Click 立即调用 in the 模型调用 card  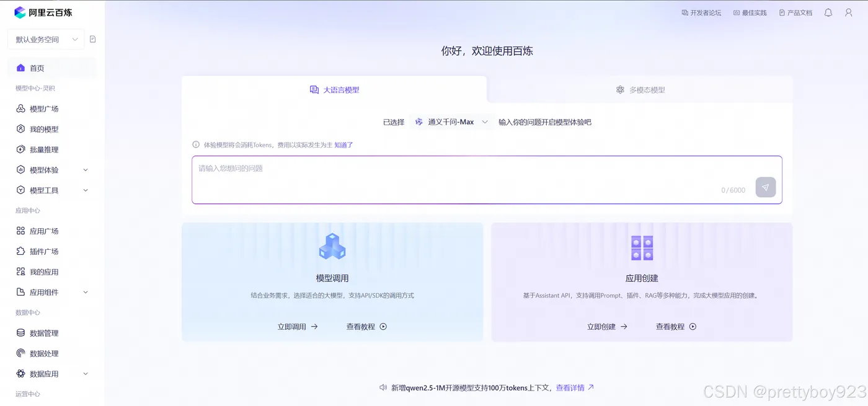pyautogui.click(x=298, y=327)
